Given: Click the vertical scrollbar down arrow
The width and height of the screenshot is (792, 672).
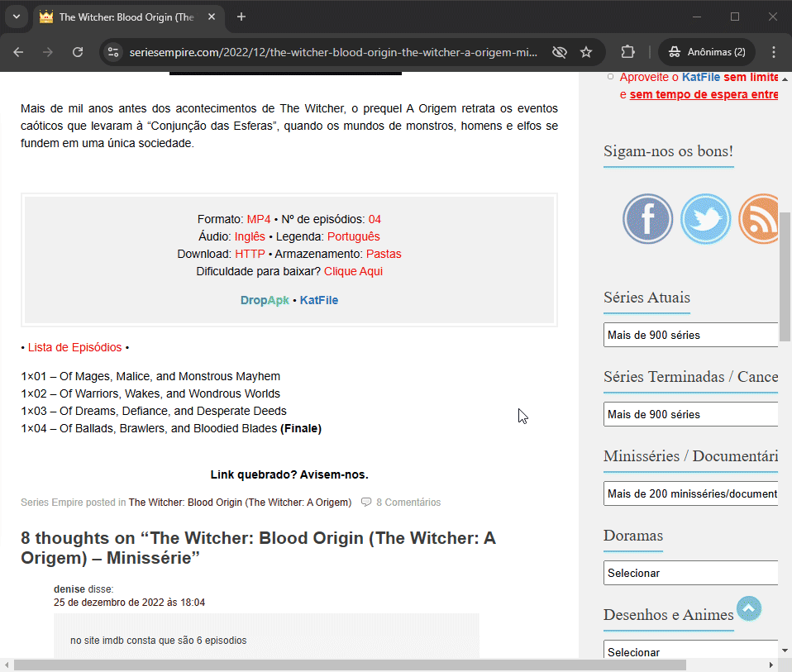Looking at the screenshot, I should (785, 651).
